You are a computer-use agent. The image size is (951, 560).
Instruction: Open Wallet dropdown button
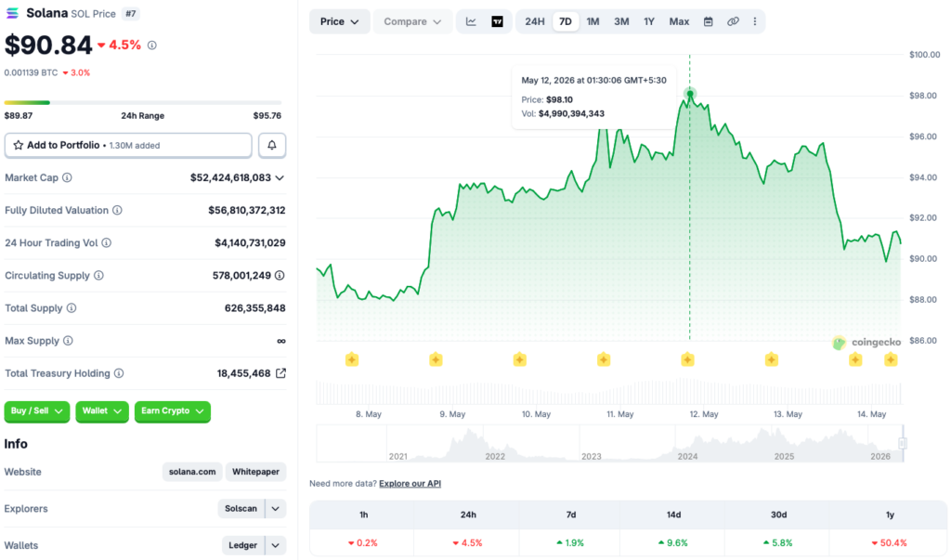[x=102, y=411]
